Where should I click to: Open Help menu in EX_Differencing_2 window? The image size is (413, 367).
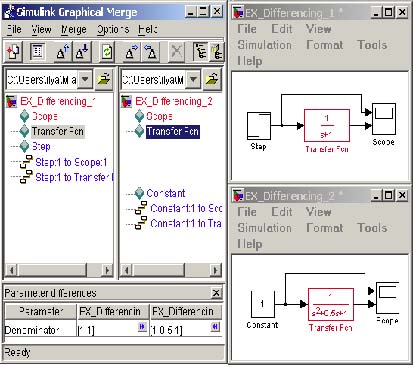click(249, 244)
